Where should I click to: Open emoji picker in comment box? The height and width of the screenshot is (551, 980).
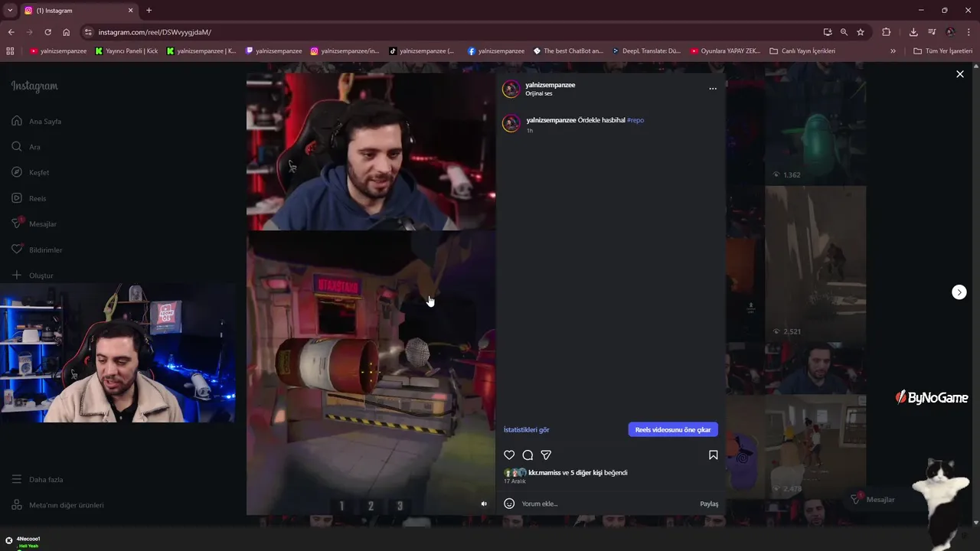tap(509, 504)
